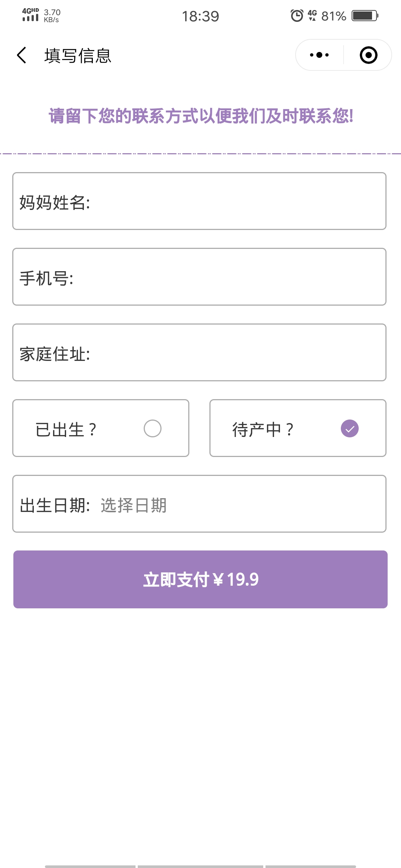Viewport: 401px width, 868px height.
Task: Tap the 4G data arrows icon
Action: pyautogui.click(x=312, y=15)
